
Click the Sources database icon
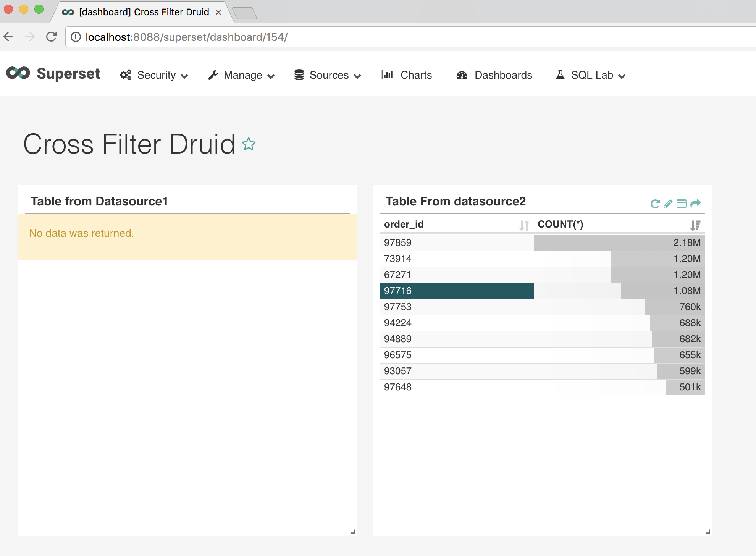(299, 75)
